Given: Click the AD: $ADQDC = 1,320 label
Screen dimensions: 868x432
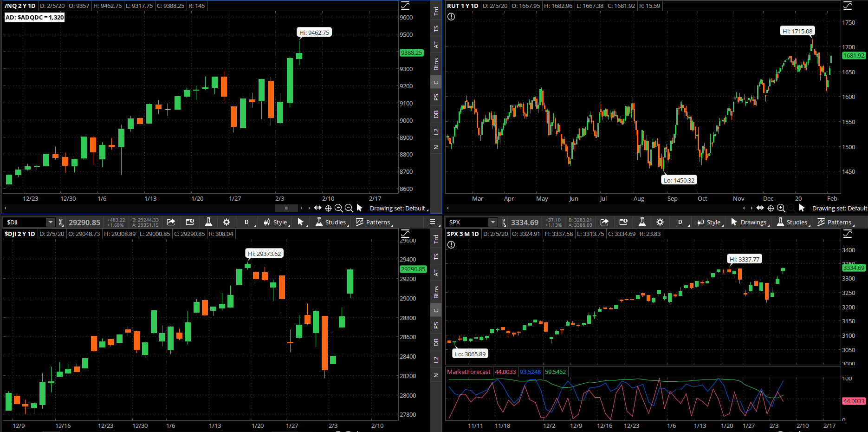Looking at the screenshot, I should point(34,17).
